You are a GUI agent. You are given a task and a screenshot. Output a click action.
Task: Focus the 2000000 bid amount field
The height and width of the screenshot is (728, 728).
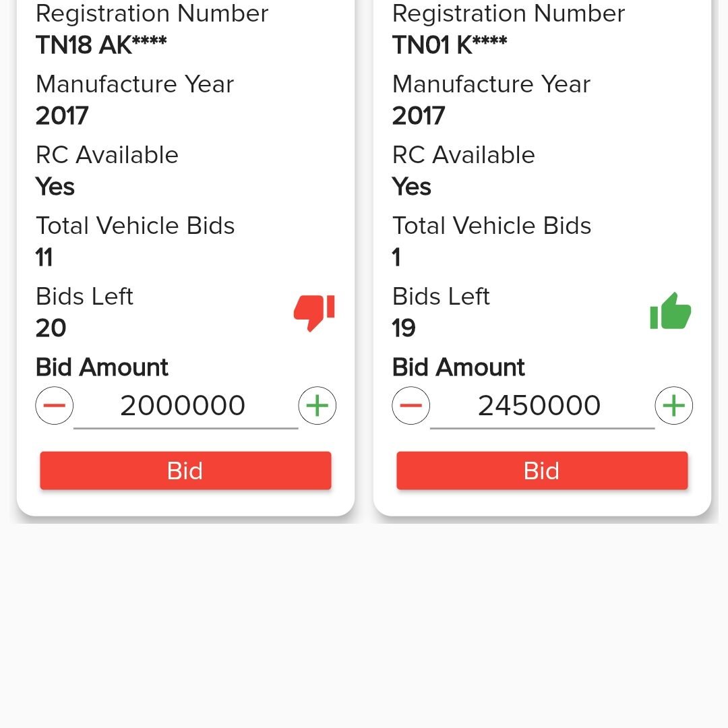(183, 406)
